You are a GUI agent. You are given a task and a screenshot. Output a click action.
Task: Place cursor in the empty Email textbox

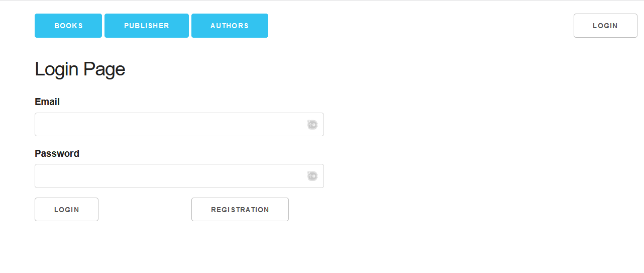[x=179, y=124]
